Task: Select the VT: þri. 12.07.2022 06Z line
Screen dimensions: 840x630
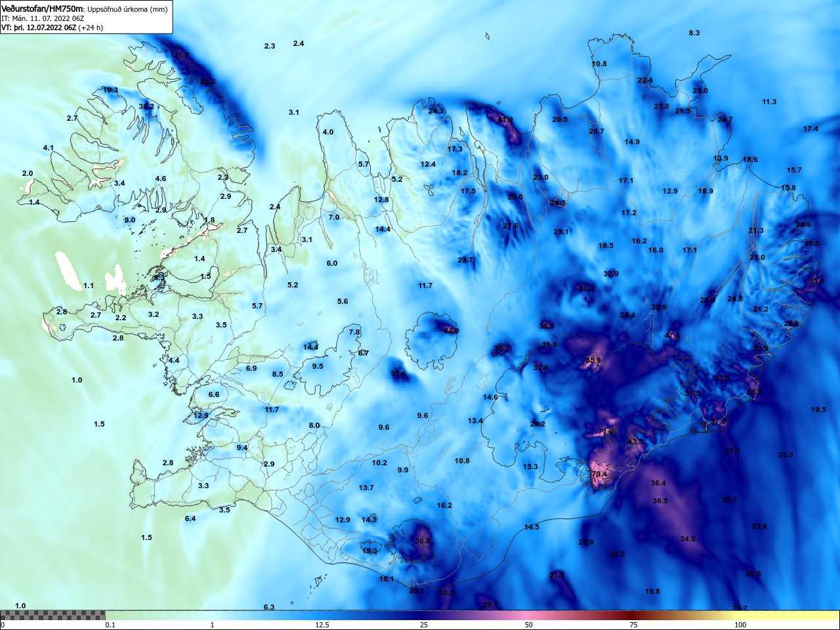Action: pyautogui.click(x=52, y=28)
